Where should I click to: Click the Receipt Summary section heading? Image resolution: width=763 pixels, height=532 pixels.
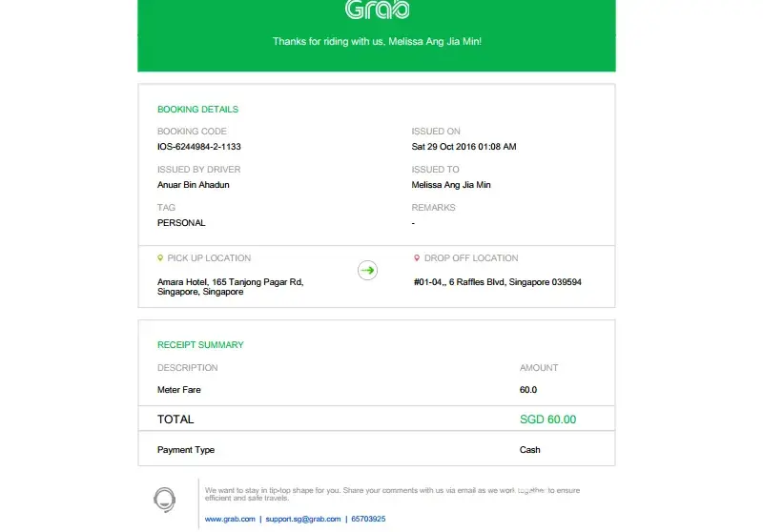[x=200, y=345]
